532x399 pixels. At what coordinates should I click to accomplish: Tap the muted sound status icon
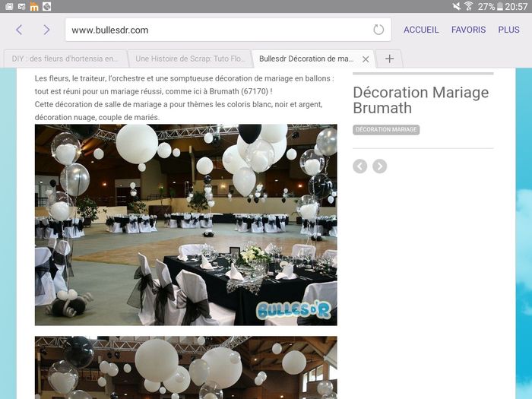coord(457,6)
